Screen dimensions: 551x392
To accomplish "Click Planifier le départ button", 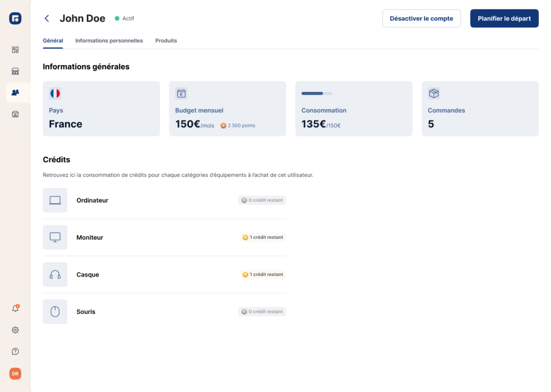I will click(504, 18).
